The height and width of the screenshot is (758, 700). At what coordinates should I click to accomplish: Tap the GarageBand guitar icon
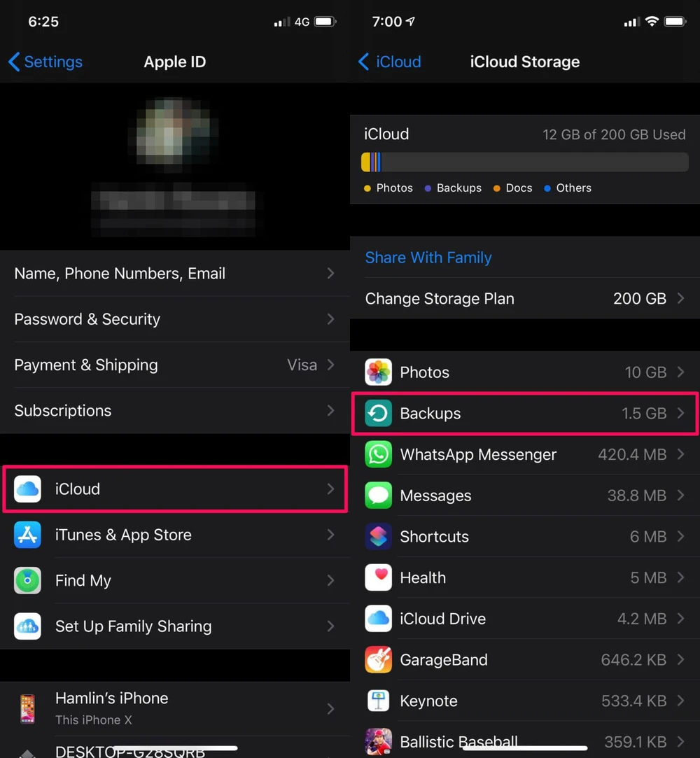click(378, 660)
